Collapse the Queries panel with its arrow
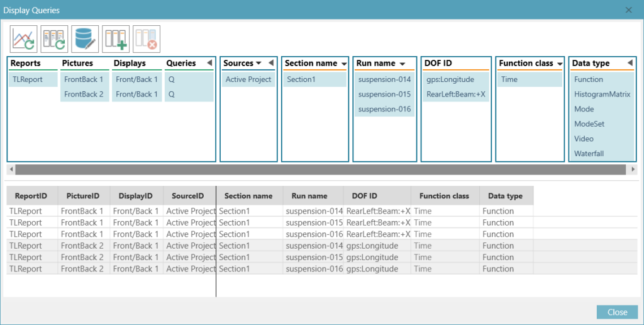Screen dimensions: 644x325 (x=209, y=64)
